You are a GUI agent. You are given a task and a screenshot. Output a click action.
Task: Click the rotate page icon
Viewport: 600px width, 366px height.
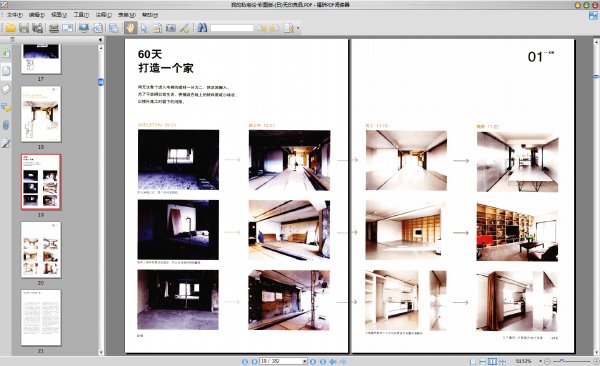[x=98, y=28]
